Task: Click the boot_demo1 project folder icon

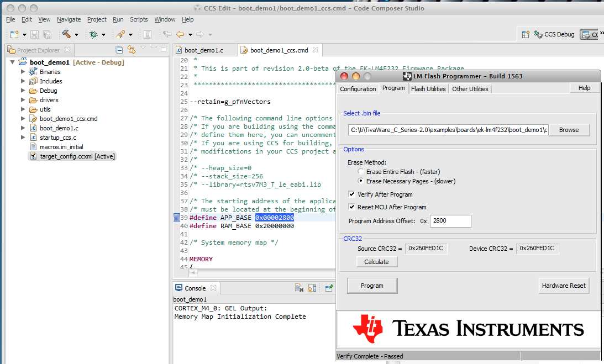Action: (24, 62)
